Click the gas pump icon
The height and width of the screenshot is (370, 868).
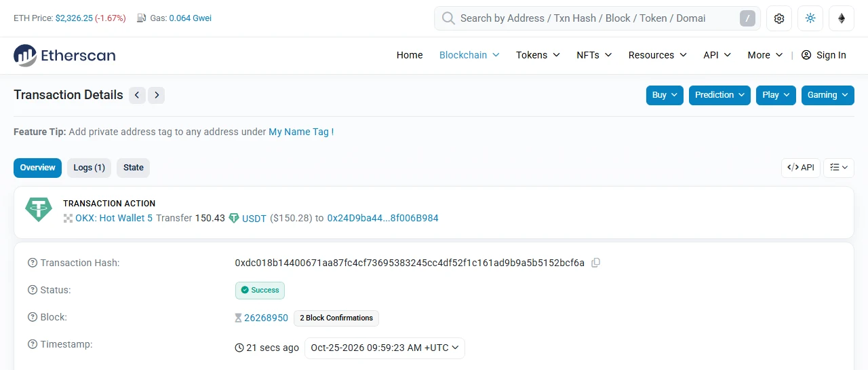[x=142, y=18]
